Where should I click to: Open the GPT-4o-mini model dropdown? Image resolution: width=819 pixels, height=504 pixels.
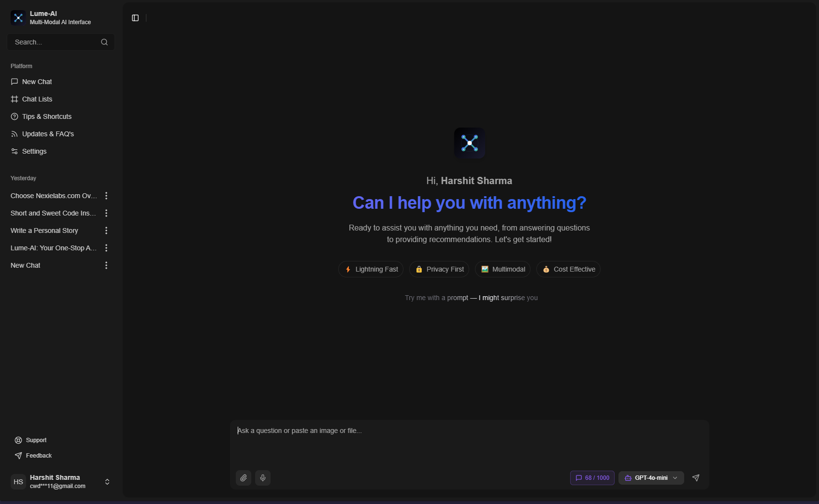651,478
